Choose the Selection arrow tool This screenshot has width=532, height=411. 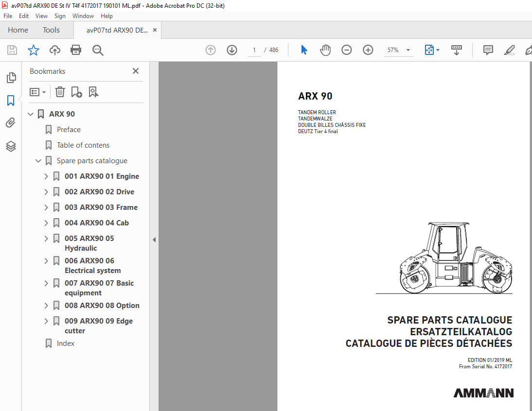304,50
